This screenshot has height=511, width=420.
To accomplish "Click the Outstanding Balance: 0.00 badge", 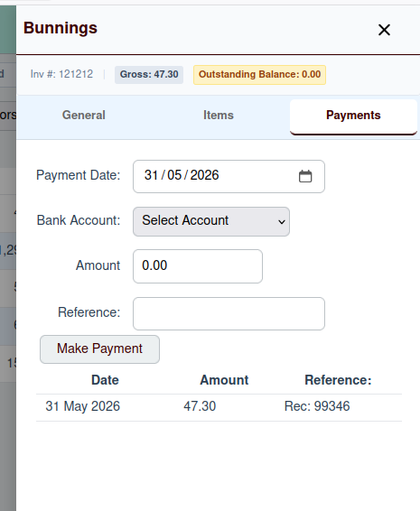I will (x=259, y=75).
